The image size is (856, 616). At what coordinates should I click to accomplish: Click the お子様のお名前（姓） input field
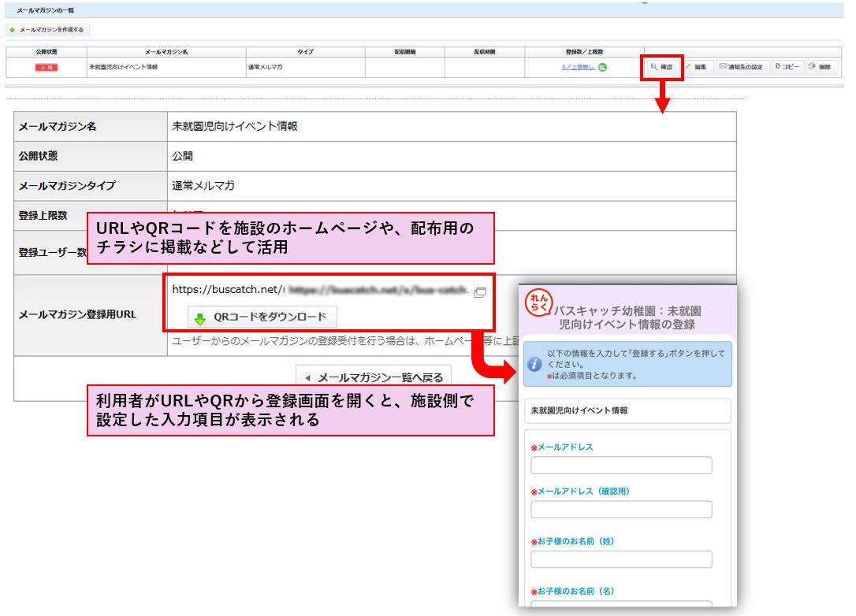click(x=621, y=559)
